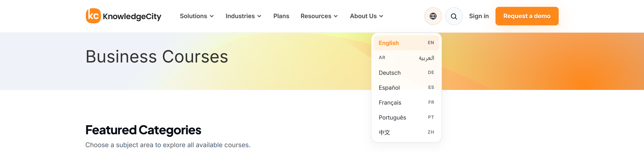Expand the Industries dropdown menu
Viewport: 644px width, 152px height.
coord(243,16)
